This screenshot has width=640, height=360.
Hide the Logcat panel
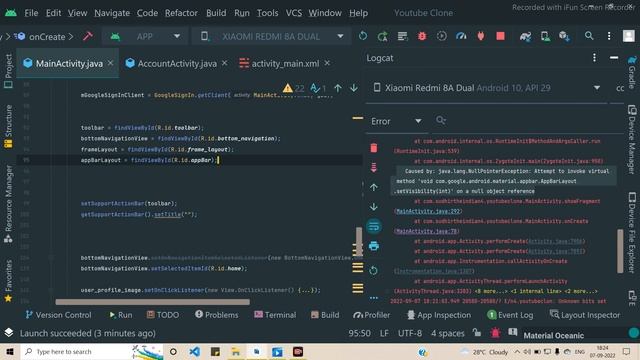614,58
